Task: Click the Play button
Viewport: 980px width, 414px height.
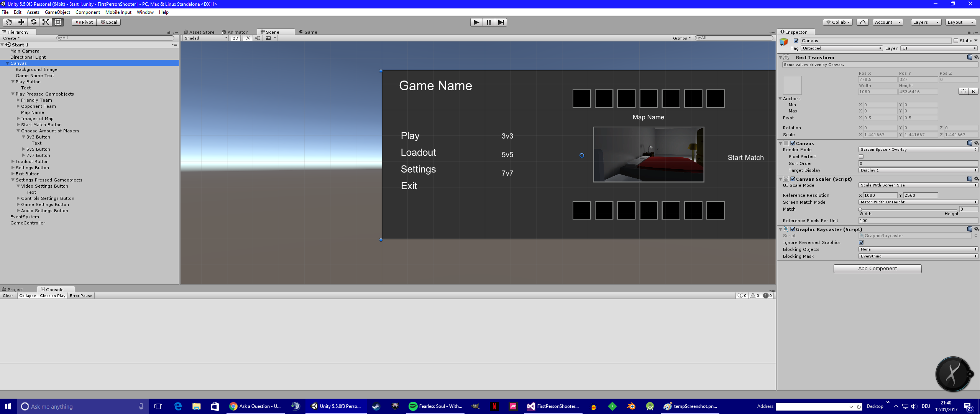Action: [476, 22]
